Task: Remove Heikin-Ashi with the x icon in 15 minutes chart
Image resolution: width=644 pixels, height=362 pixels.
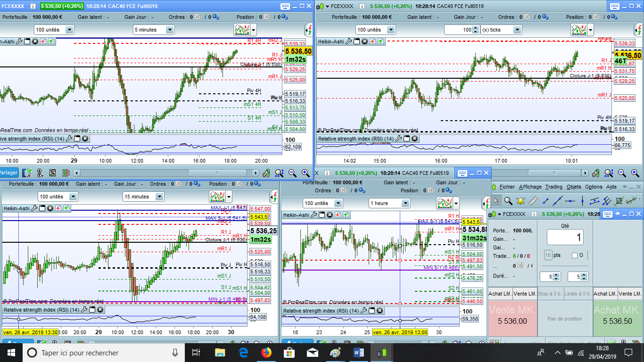Action: click(50, 208)
